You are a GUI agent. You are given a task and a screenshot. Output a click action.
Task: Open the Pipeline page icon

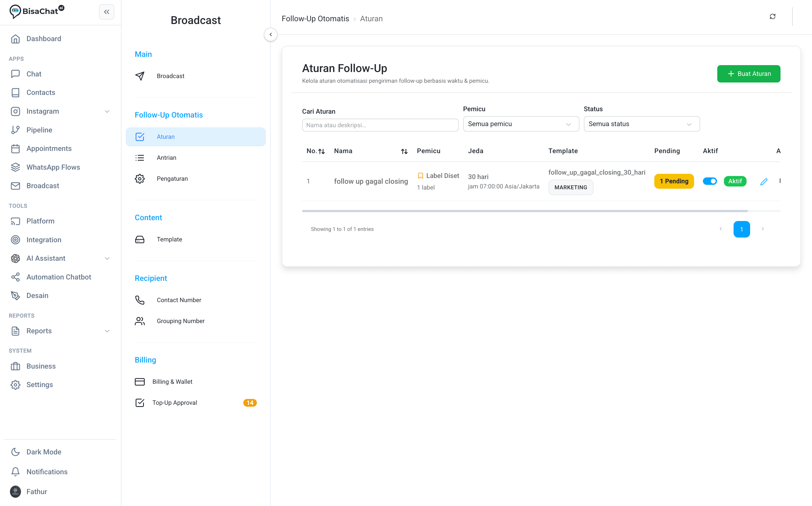click(x=15, y=130)
